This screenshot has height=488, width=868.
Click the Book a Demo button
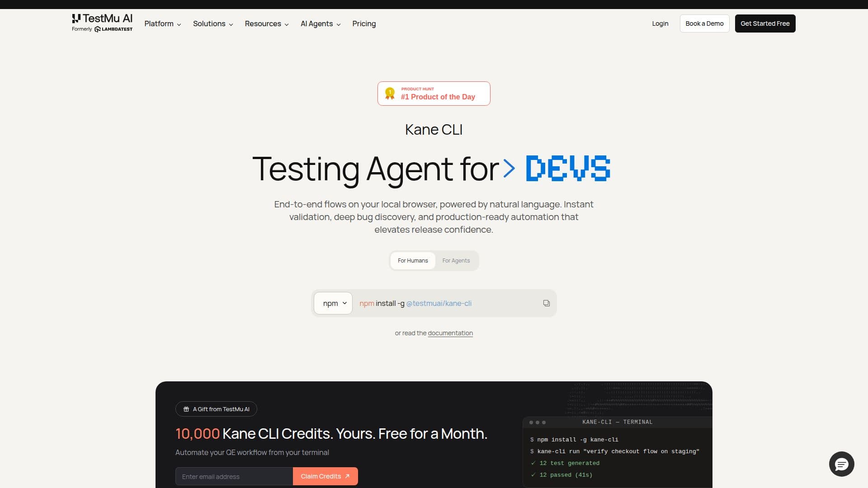click(704, 23)
